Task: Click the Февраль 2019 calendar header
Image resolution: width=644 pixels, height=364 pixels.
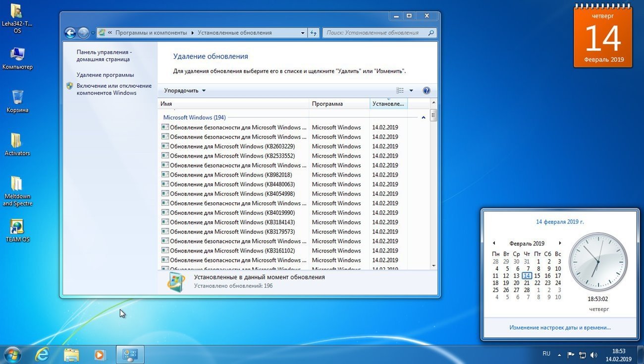Action: click(527, 243)
